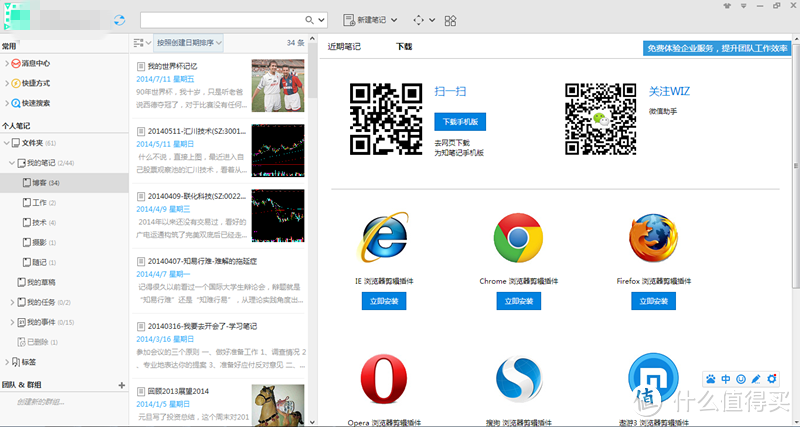Click 立即安装 under Firefox plugin
Viewport: 800px width, 427px height.
tap(654, 301)
